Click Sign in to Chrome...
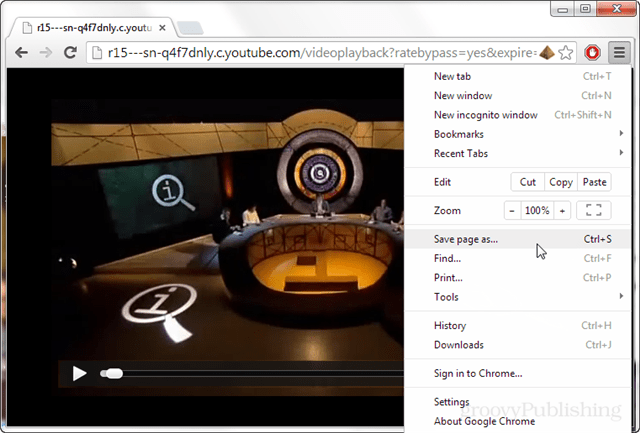 517,373
